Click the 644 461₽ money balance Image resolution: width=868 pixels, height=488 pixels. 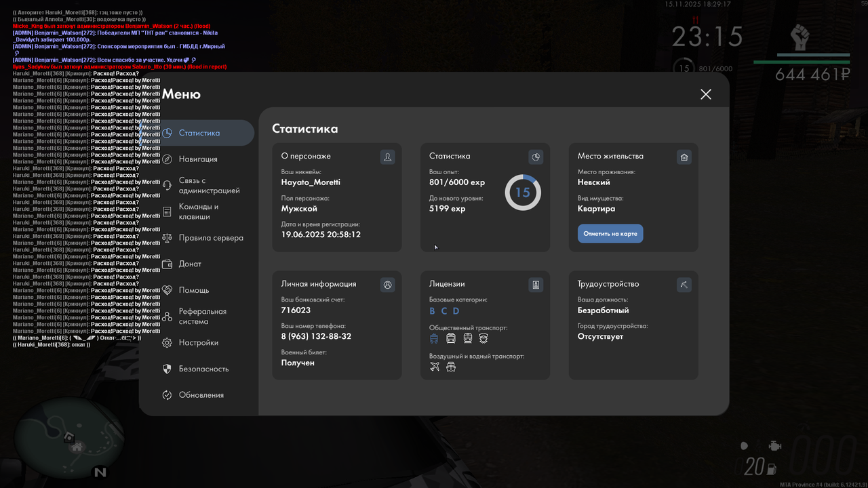pyautogui.click(x=813, y=75)
